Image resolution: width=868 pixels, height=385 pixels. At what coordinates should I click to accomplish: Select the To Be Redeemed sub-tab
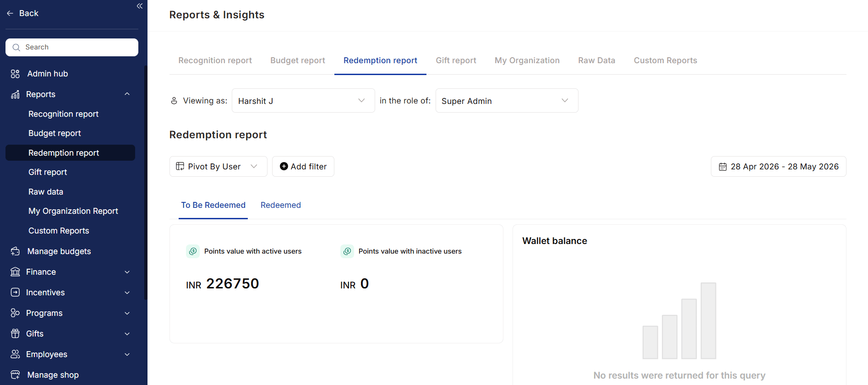click(213, 205)
